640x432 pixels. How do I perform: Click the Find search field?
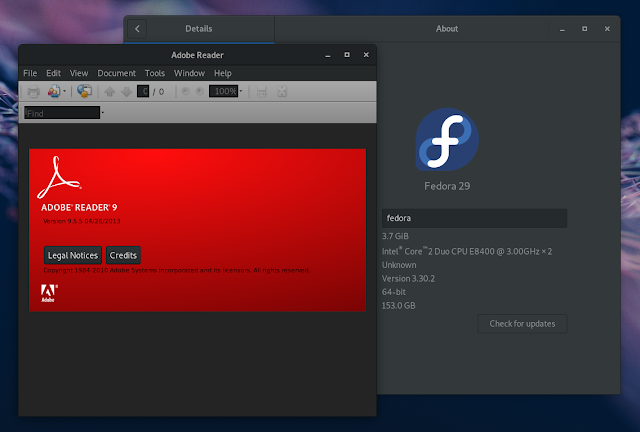point(62,113)
